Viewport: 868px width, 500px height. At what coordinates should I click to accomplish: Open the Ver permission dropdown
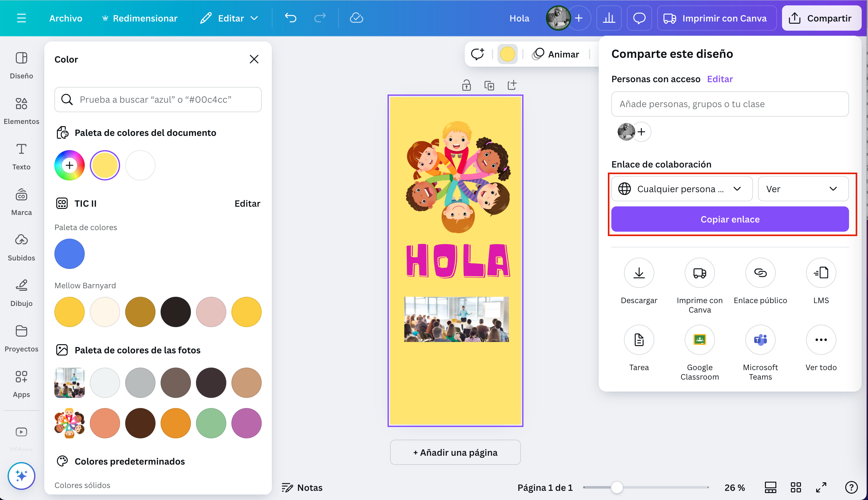[x=803, y=189]
